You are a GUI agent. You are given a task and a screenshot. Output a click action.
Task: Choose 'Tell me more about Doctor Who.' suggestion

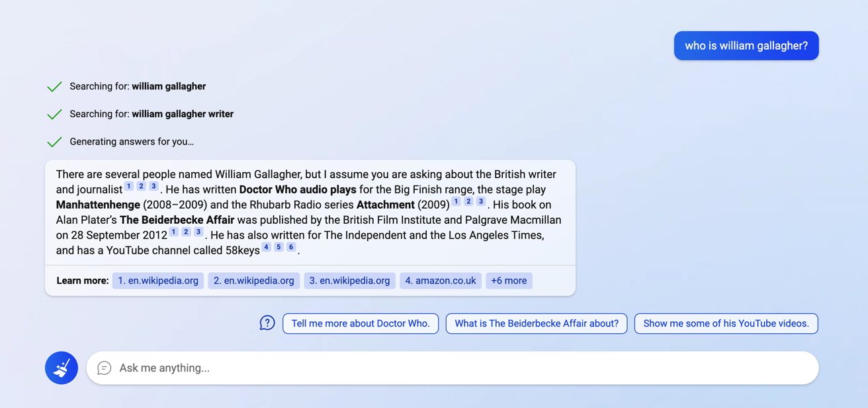click(361, 323)
